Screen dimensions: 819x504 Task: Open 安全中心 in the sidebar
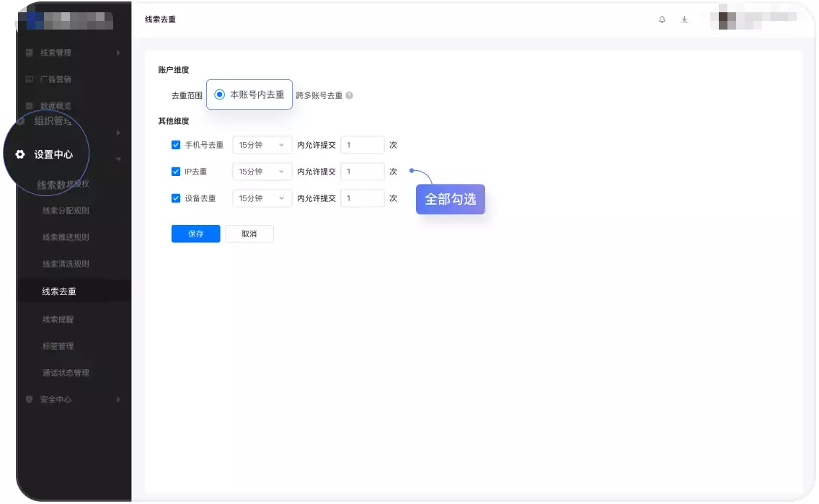click(x=56, y=399)
